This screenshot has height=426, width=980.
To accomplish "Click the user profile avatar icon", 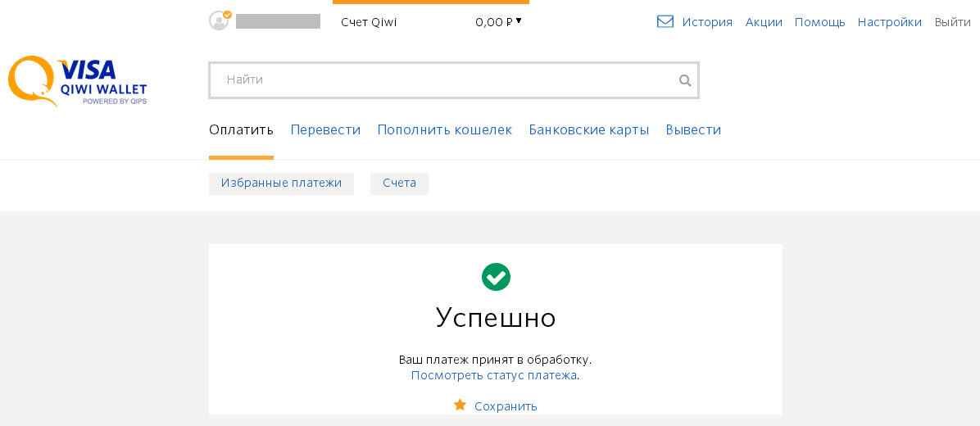I will [x=219, y=20].
